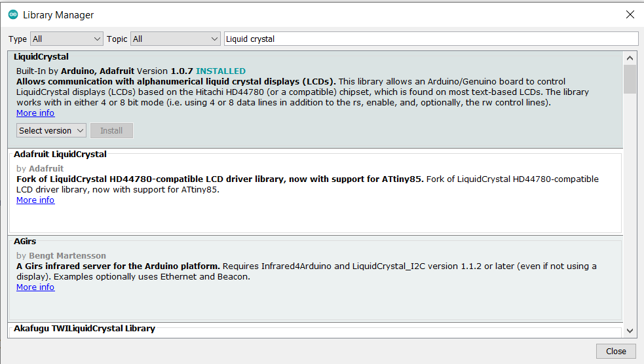Click the library search text field
This screenshot has width=644, height=364.
(430, 39)
